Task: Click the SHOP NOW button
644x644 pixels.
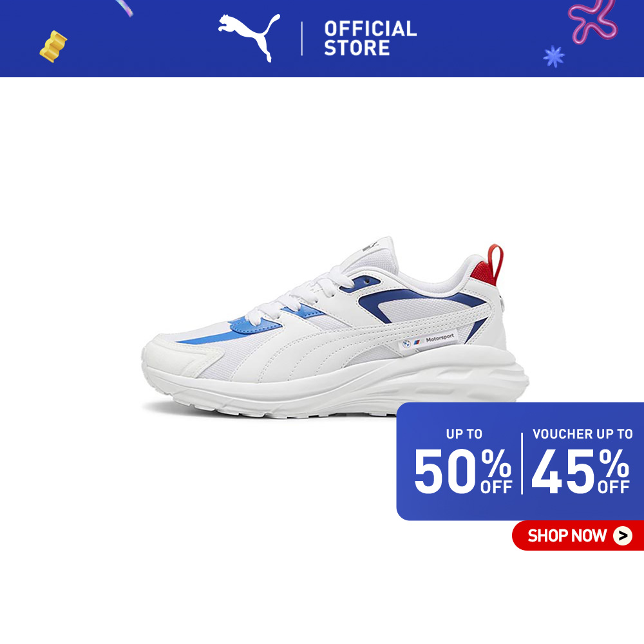Action: [578, 535]
